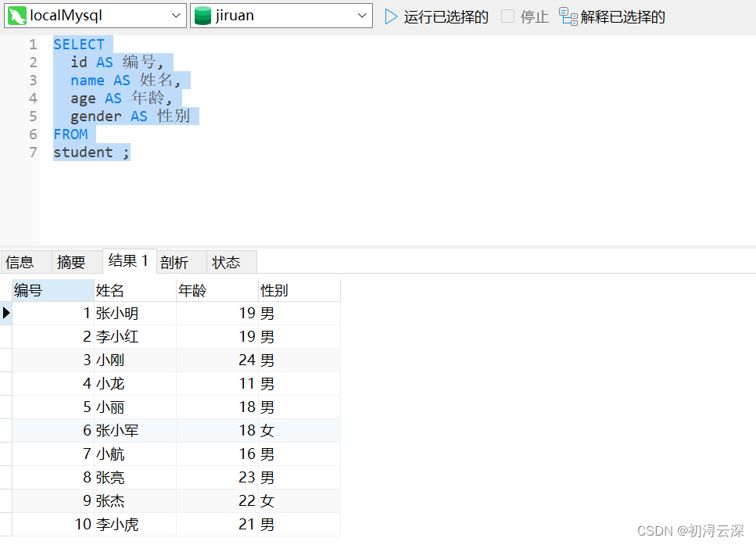Select the age cell 21 for 李小虎
The width and height of the screenshot is (756, 545).
point(217,525)
